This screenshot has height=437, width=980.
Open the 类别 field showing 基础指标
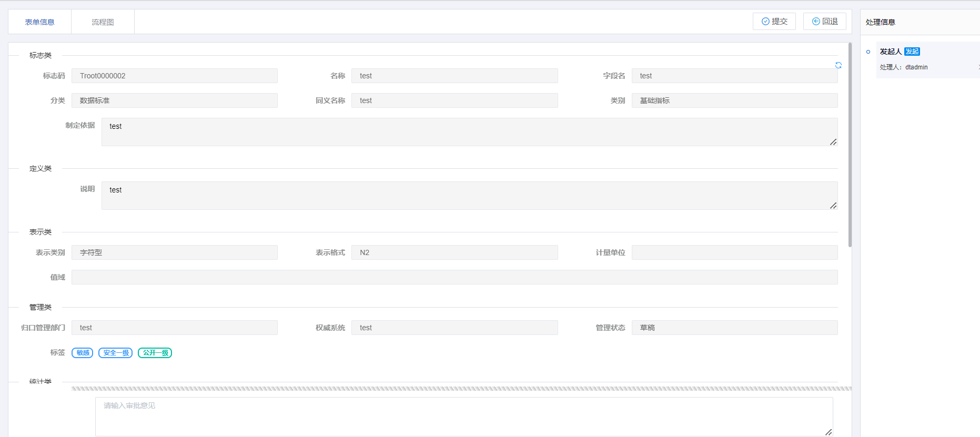coord(734,100)
